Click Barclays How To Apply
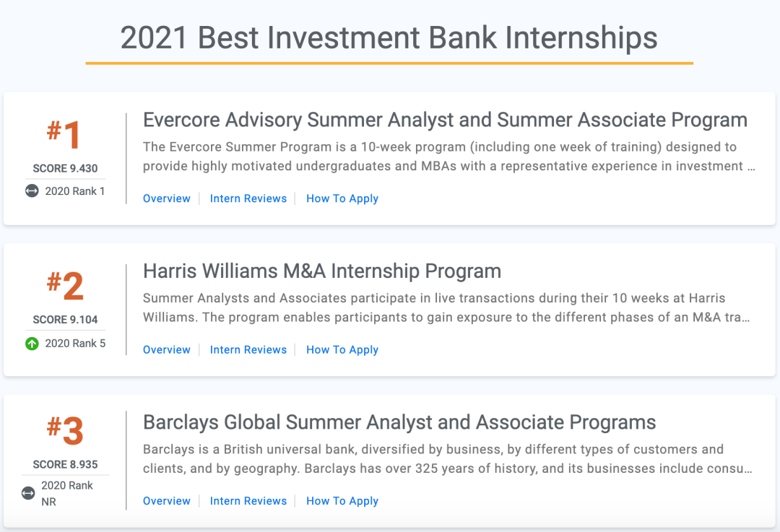 tap(342, 501)
